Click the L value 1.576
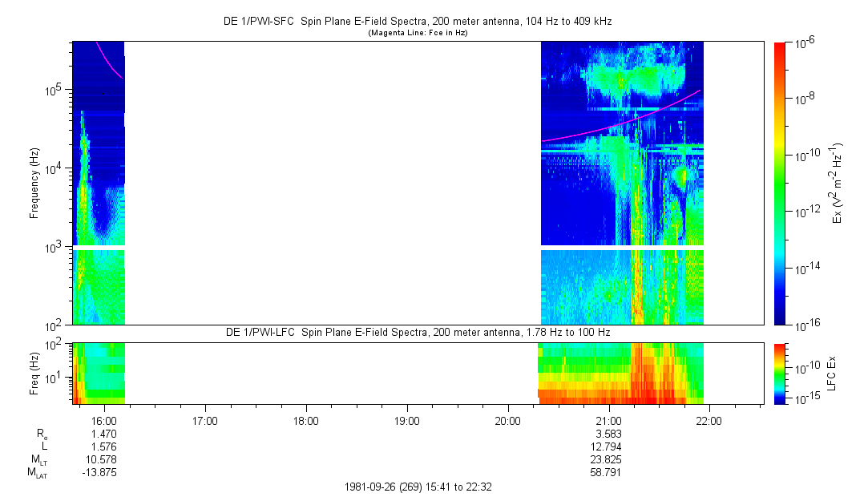Viewport: 868px width, 497px height. 104,446
